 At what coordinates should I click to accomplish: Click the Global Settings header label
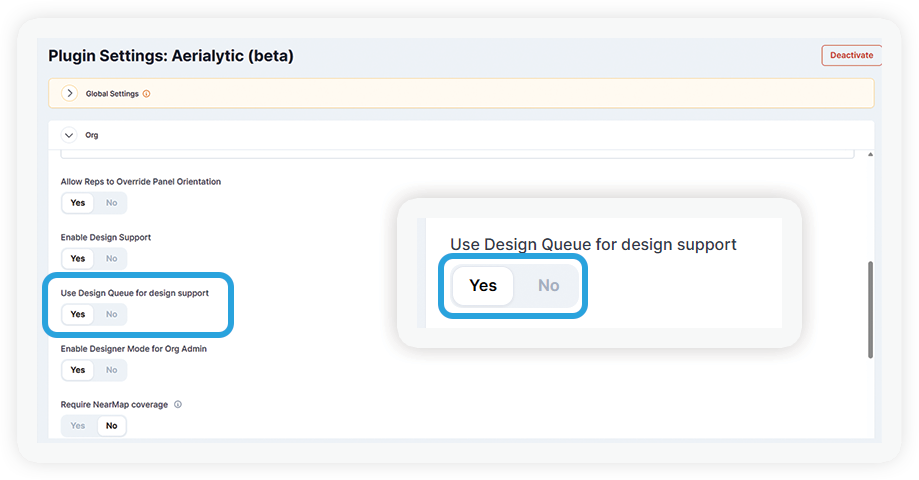(112, 94)
